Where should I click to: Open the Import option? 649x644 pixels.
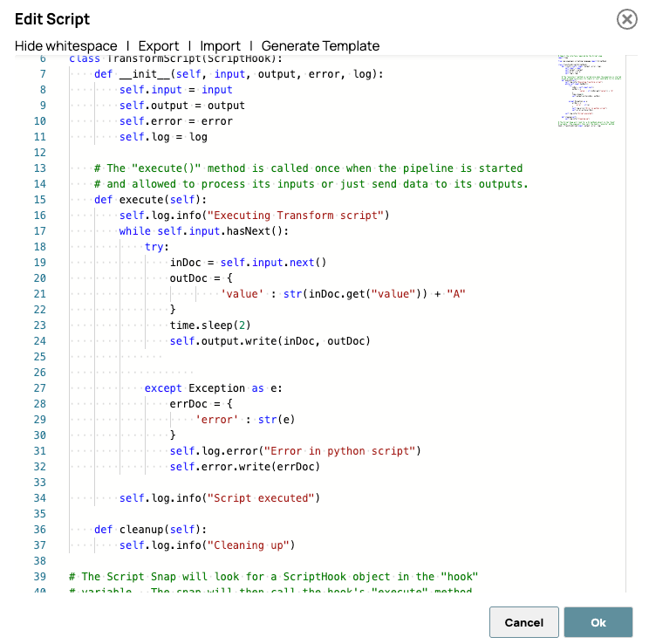[x=220, y=46]
